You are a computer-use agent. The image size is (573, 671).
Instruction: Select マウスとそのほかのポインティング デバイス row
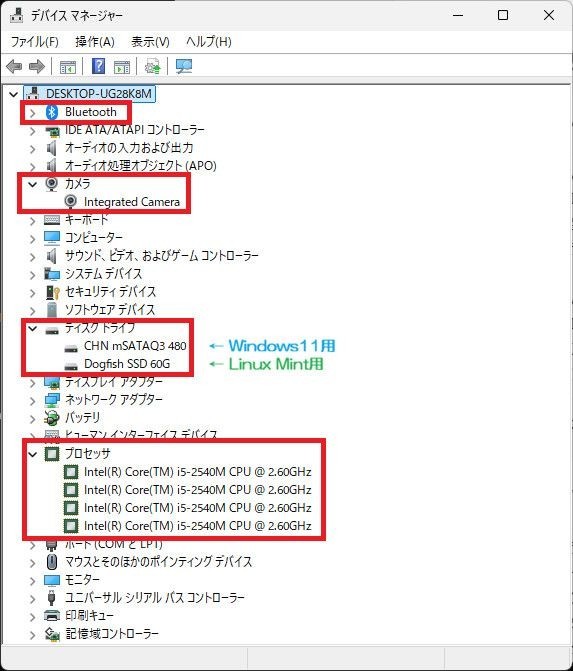point(158,561)
